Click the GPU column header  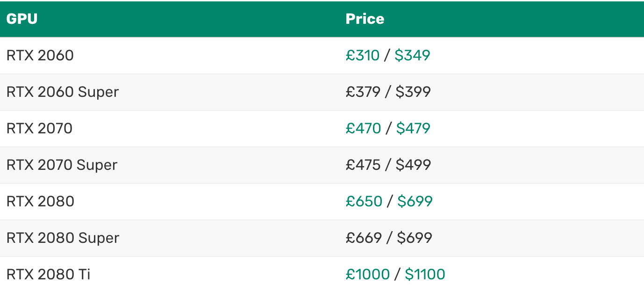tap(22, 19)
